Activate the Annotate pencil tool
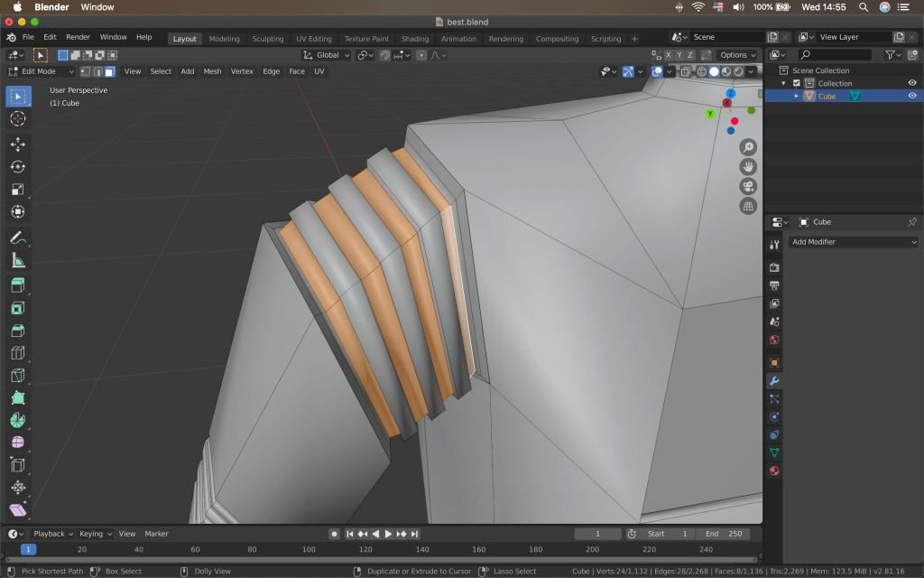 [x=18, y=238]
